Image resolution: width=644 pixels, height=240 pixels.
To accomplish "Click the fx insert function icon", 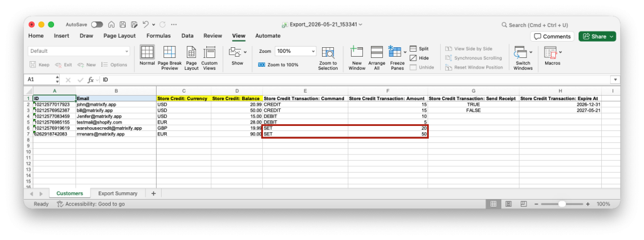I will [x=91, y=79].
